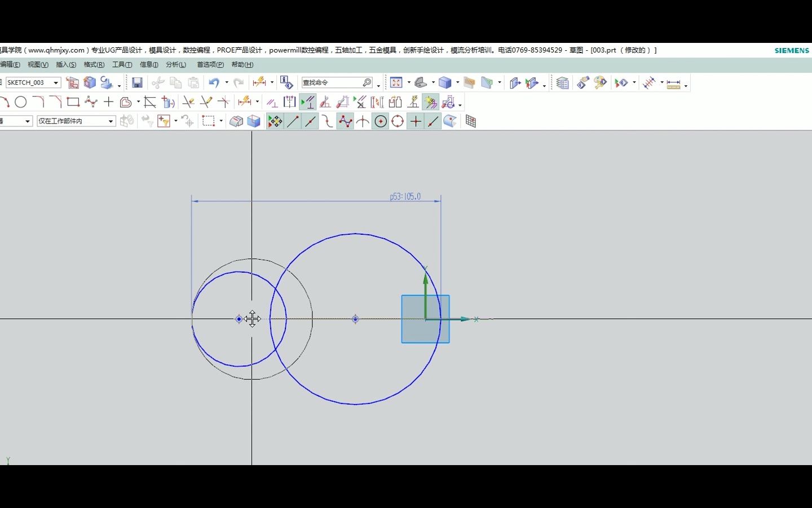Click the search magnifier button in 查找命令
The image size is (812, 508).
(x=367, y=82)
